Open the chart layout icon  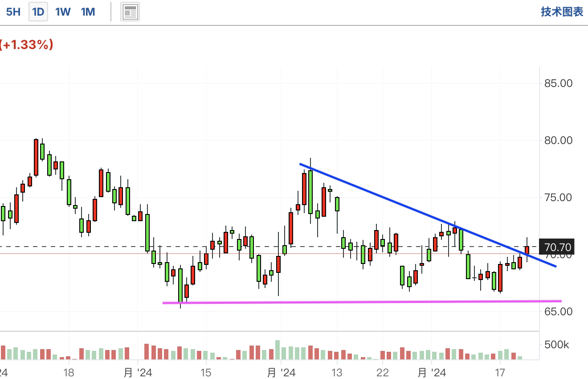131,12
